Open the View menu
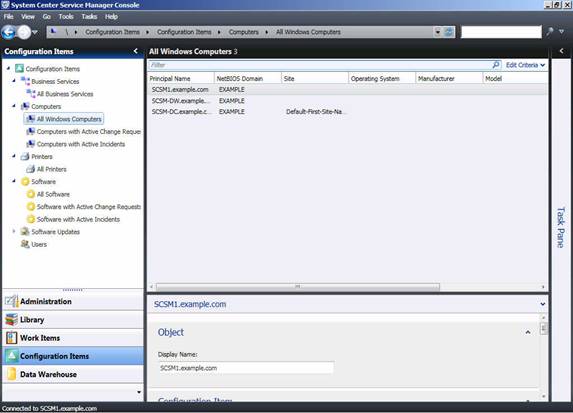Screen dimensions: 573x413 tap(28, 16)
